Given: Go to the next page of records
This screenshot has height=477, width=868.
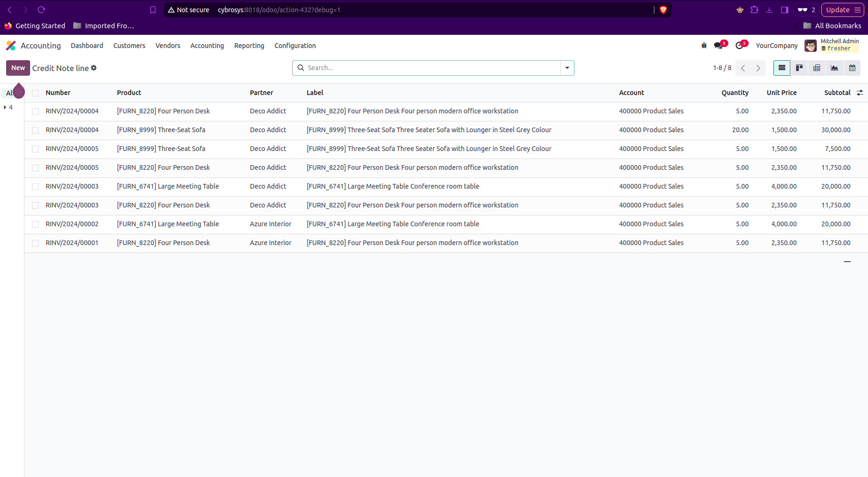Looking at the screenshot, I should tap(758, 68).
